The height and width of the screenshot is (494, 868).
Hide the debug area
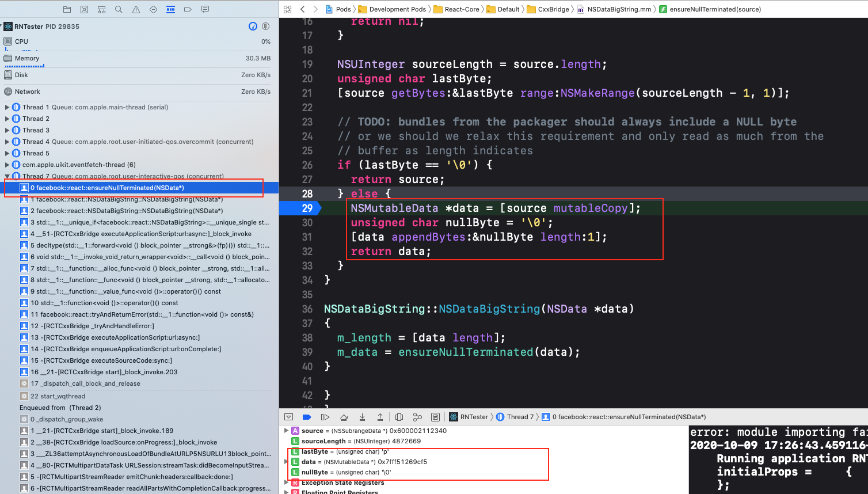tap(289, 417)
